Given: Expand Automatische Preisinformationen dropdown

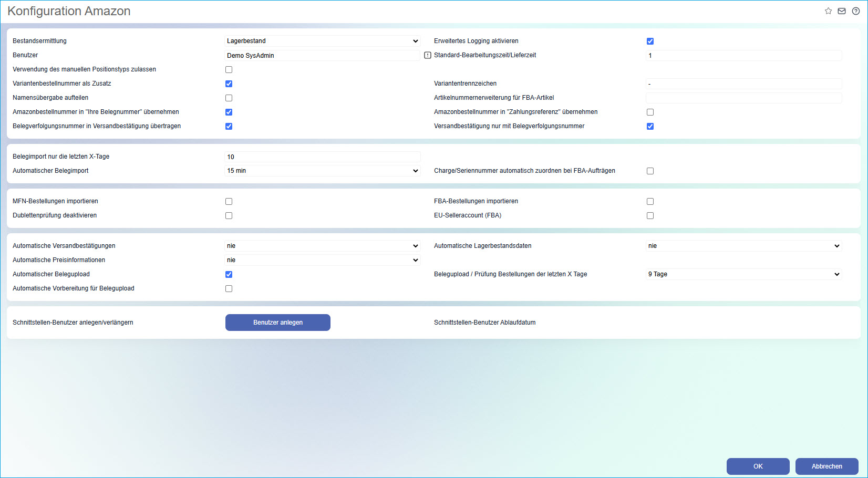Looking at the screenshot, I should coord(323,260).
